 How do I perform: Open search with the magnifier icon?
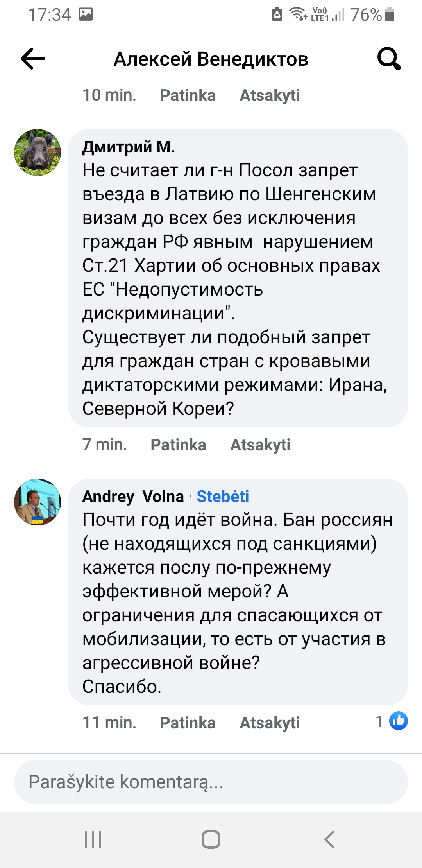coord(389,59)
